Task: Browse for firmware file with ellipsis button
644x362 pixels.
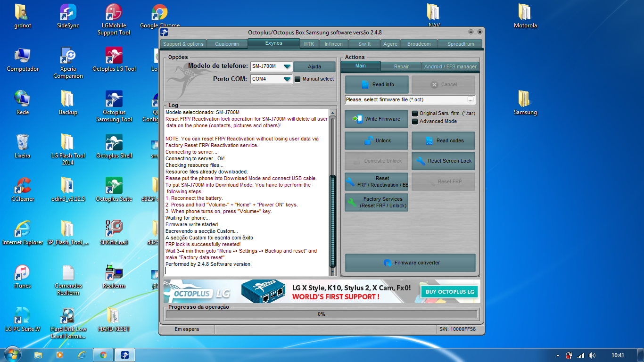Action: pos(471,99)
